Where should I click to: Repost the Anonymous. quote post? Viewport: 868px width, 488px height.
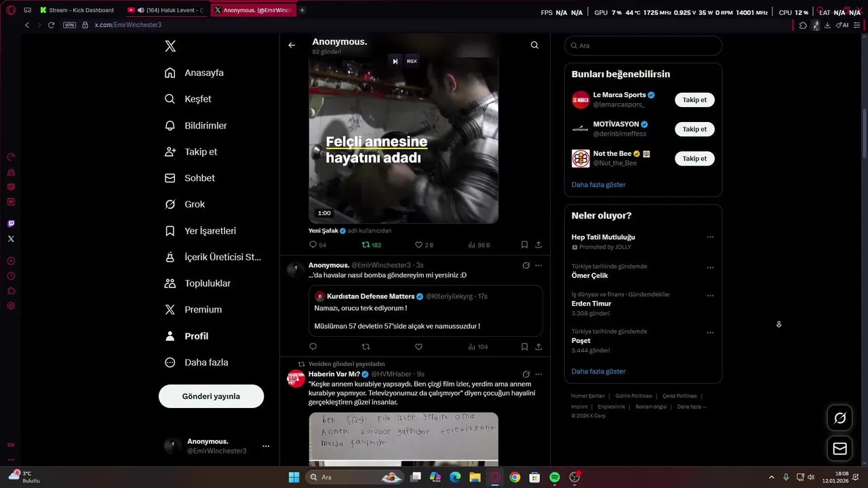pyautogui.click(x=366, y=346)
